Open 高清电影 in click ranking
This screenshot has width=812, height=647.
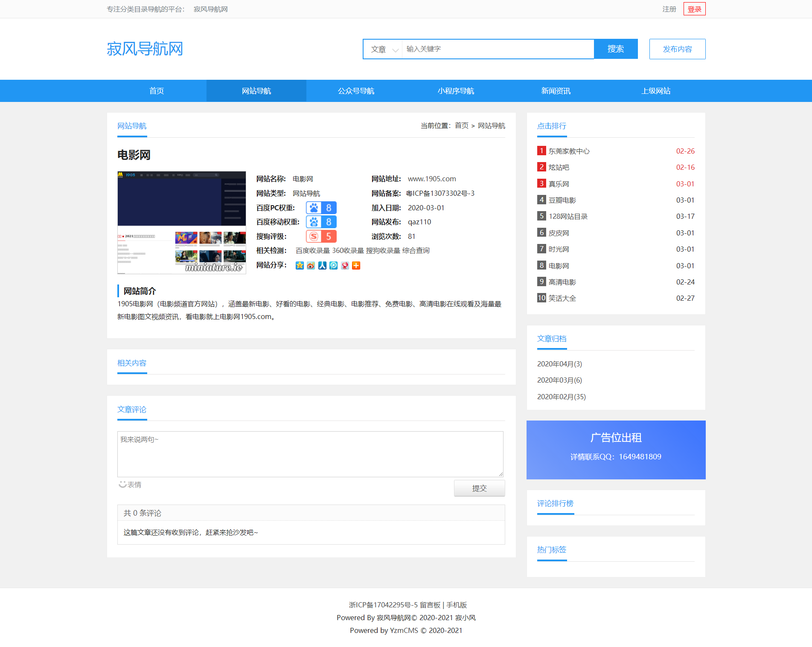562,282
